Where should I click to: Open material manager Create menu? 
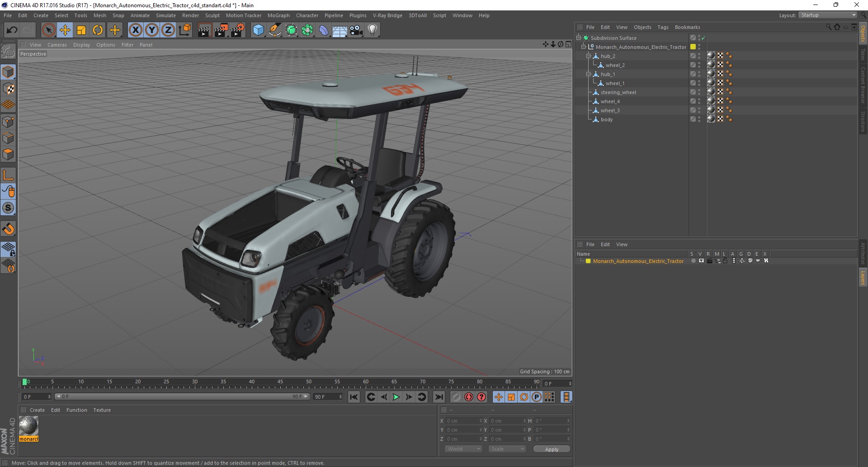click(37, 410)
